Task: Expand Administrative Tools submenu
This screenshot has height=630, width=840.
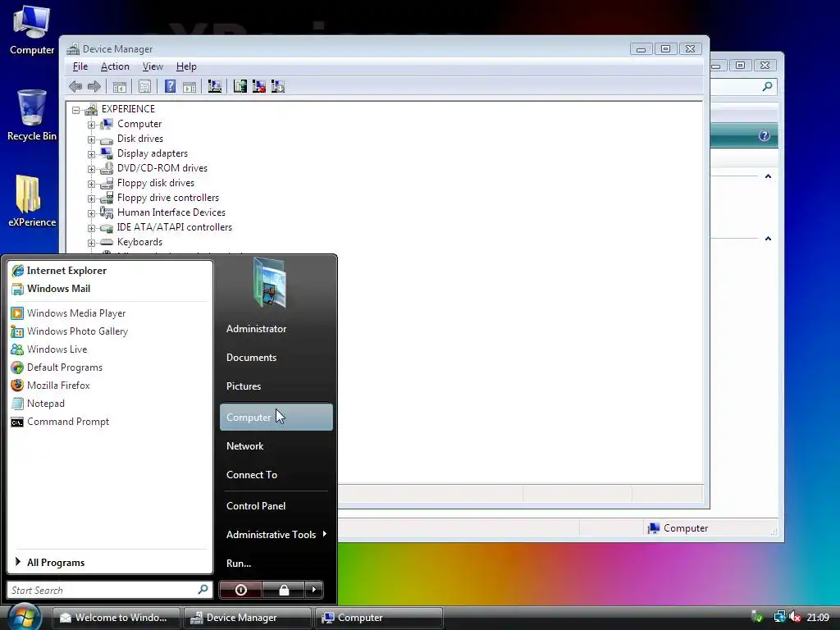Action: pyautogui.click(x=276, y=535)
